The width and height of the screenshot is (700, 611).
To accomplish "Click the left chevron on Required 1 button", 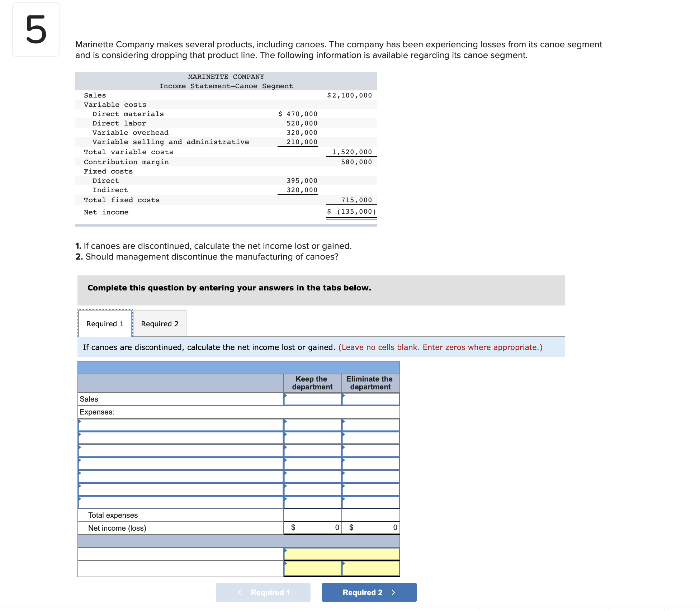I will (x=240, y=592).
